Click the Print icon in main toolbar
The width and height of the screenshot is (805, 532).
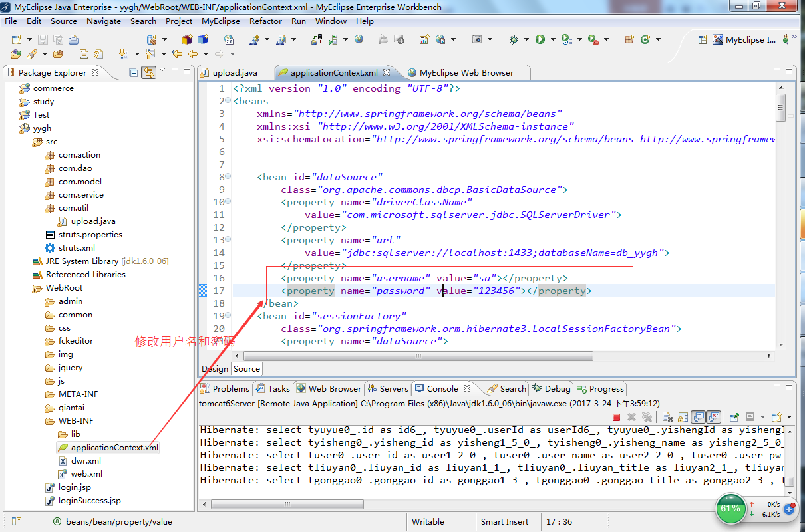tap(73, 39)
